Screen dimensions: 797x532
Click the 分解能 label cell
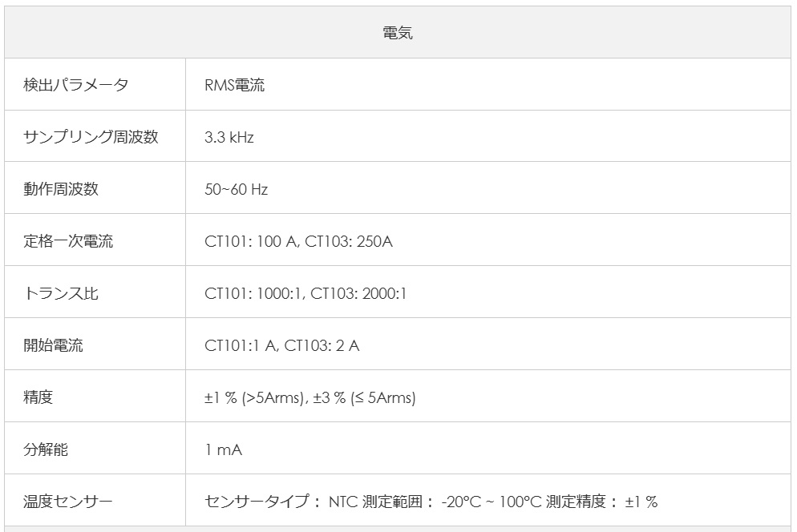click(x=46, y=449)
